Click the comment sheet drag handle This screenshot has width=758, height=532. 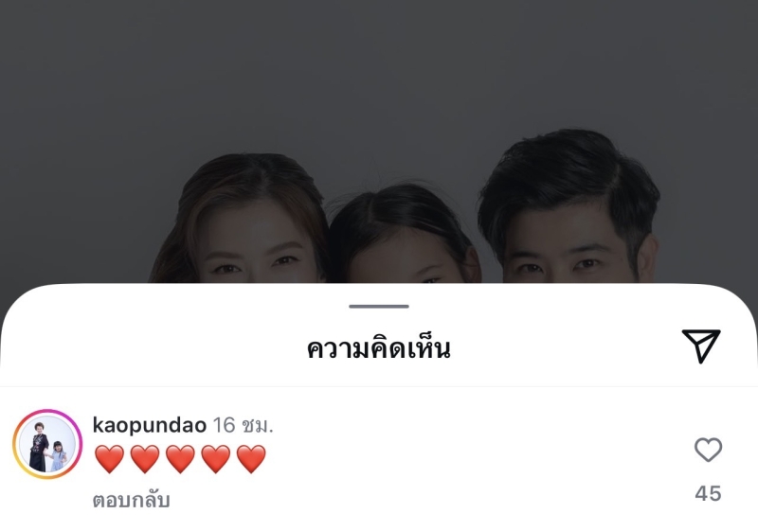coord(379,306)
